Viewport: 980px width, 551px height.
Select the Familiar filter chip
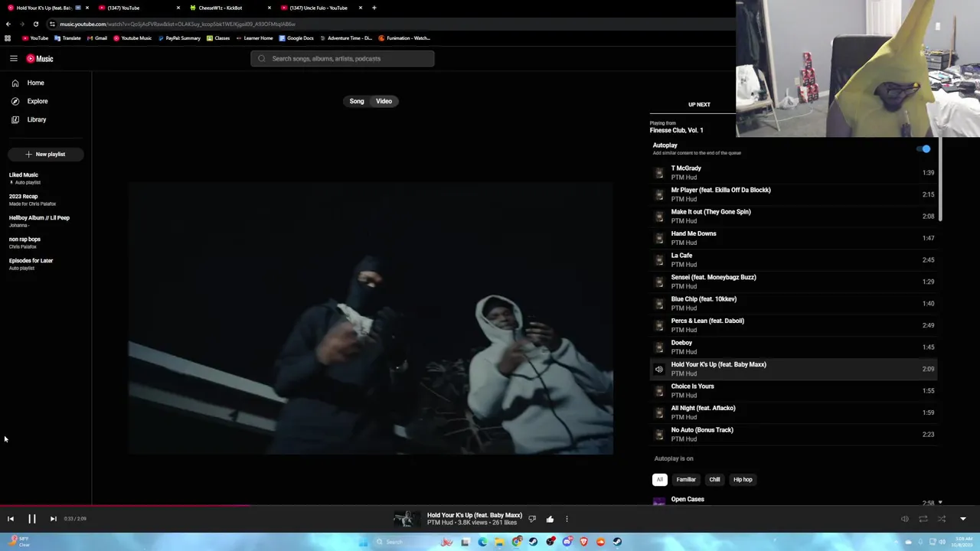(686, 480)
